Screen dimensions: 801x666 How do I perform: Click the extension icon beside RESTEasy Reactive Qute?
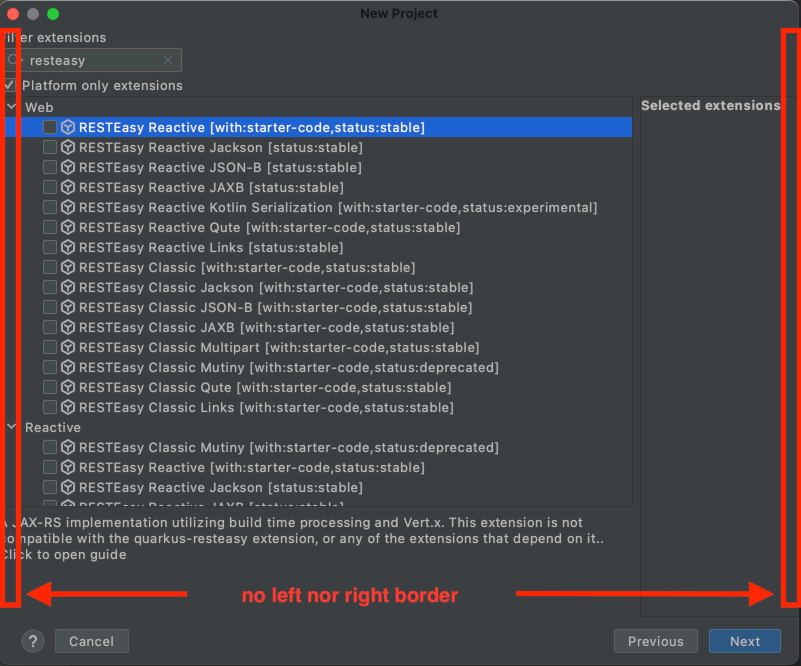[68, 227]
